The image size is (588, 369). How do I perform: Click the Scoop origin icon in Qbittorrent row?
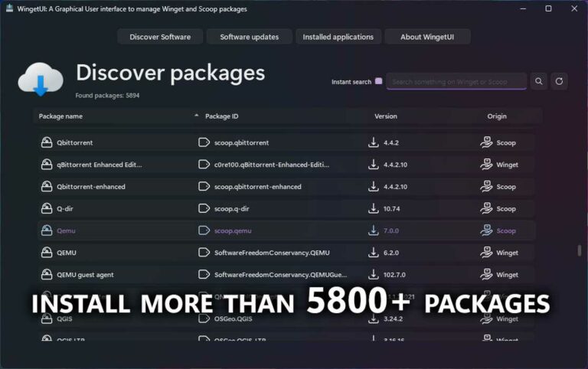point(486,142)
